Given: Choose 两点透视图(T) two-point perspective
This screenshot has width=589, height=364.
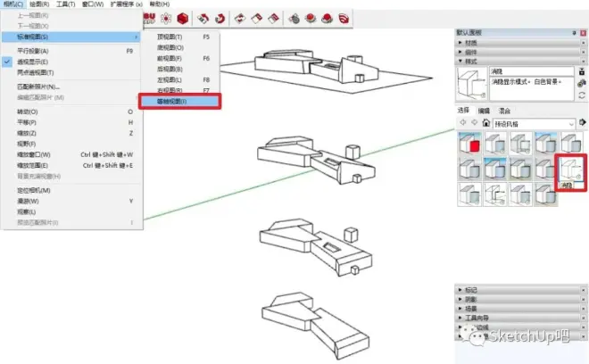Looking at the screenshot, I should click(71, 72).
